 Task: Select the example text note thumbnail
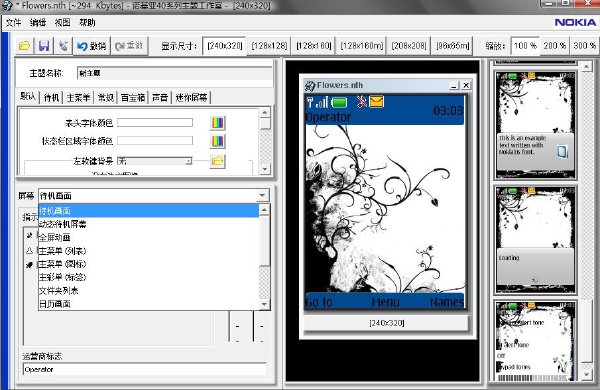(535, 125)
